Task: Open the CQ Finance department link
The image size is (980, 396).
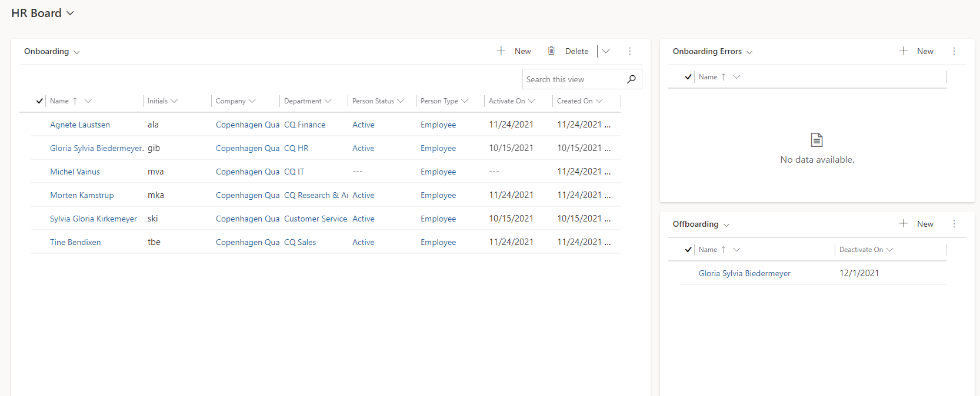Action: 305,125
